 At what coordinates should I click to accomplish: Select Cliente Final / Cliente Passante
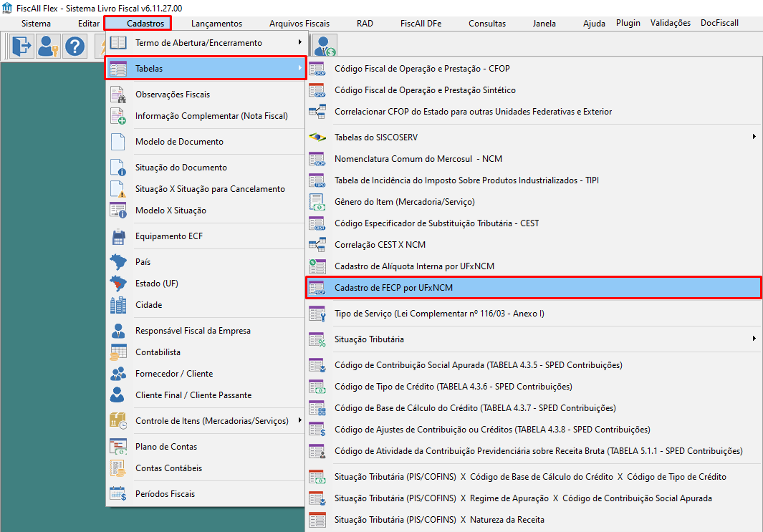(206, 395)
